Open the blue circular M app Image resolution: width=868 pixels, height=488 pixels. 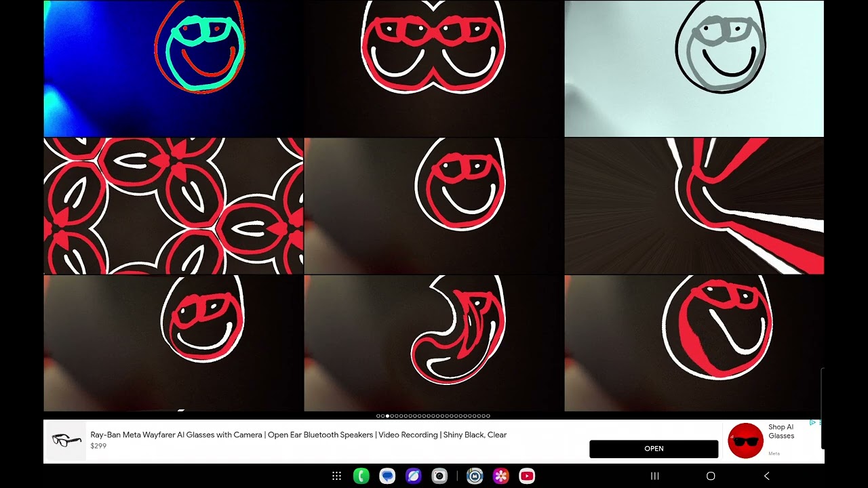point(475,476)
